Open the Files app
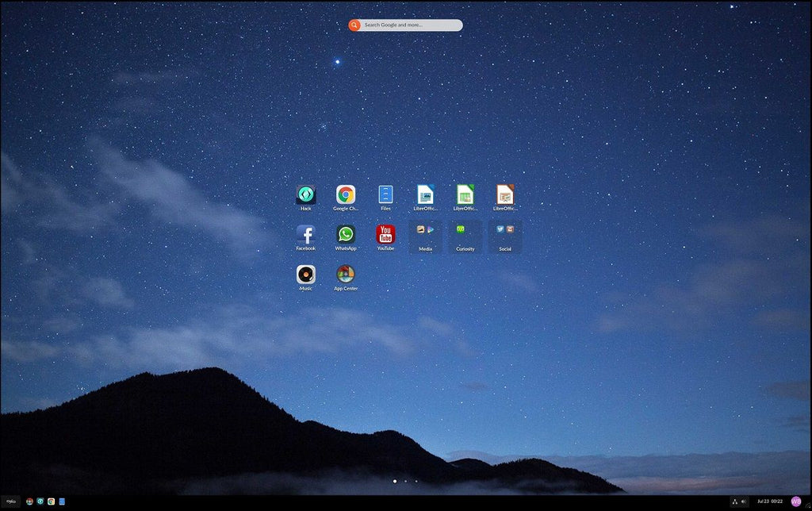Viewport: 812px width, 511px height. coord(385,193)
